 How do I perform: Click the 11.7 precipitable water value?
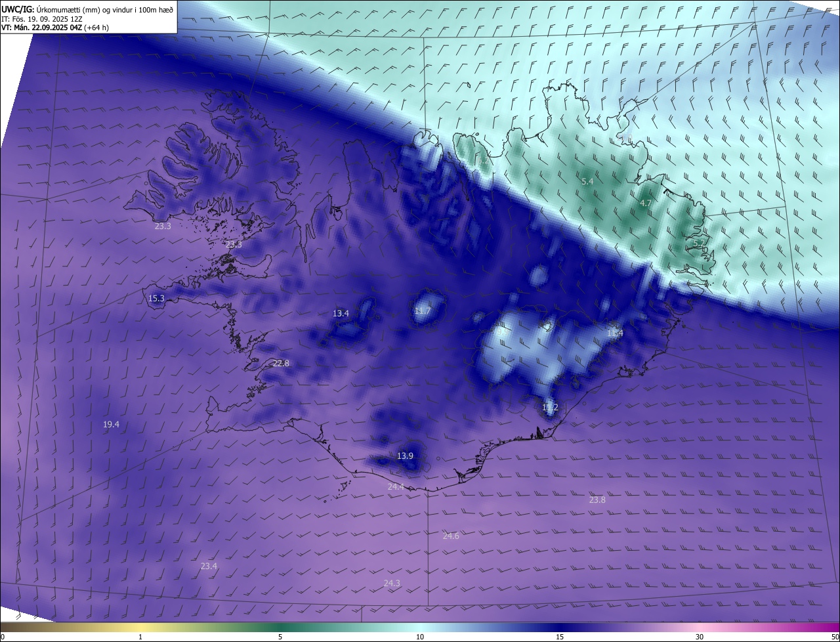coord(423,310)
